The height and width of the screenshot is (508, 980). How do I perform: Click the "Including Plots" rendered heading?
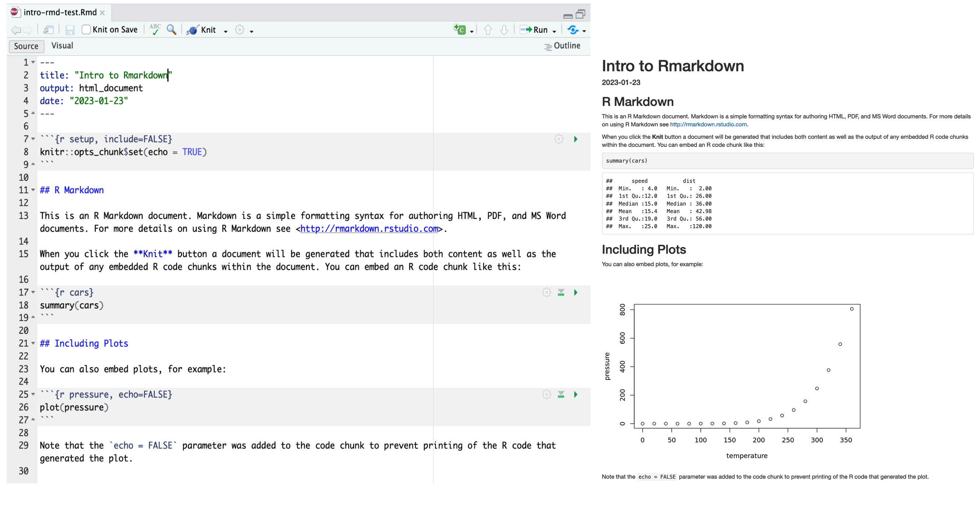[x=644, y=250]
